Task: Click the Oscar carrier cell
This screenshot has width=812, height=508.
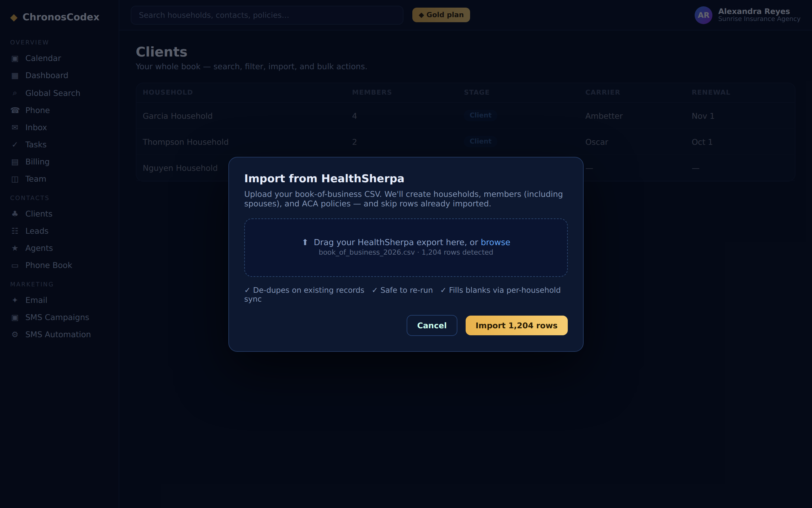Action: tap(596, 142)
